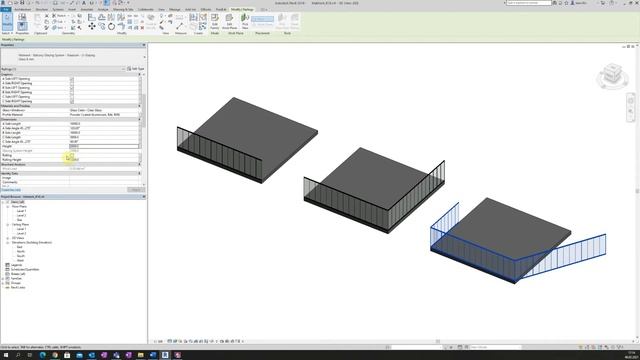This screenshot has height=360, width=640.
Task: Collapse the Dimensions properties section
Action: (140, 119)
